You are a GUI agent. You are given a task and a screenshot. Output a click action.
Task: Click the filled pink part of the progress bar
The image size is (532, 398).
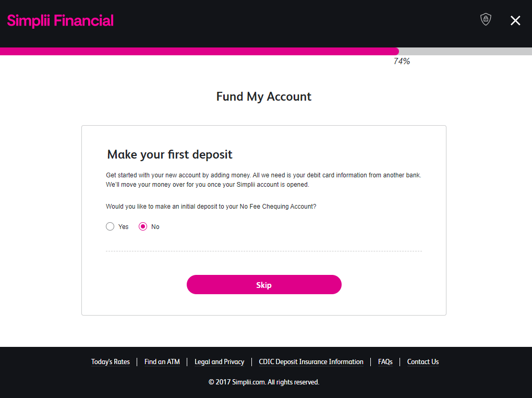point(198,51)
